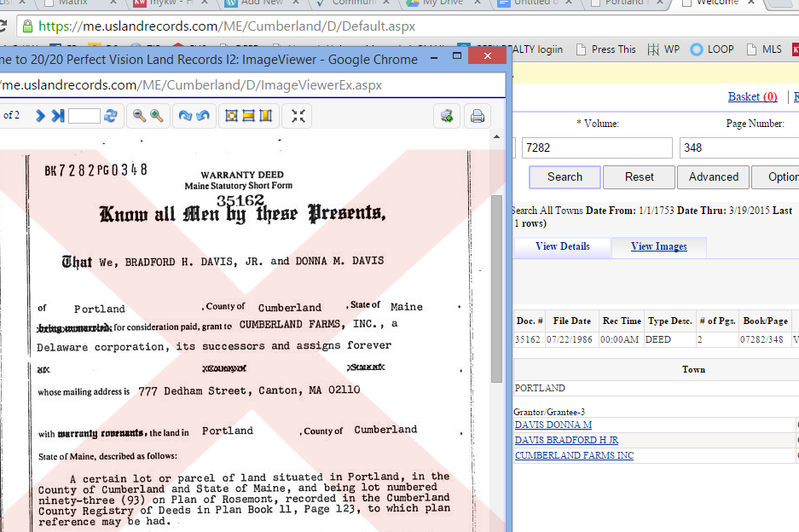Print the deed image
Screen dimensions: 799x532
click(x=478, y=116)
